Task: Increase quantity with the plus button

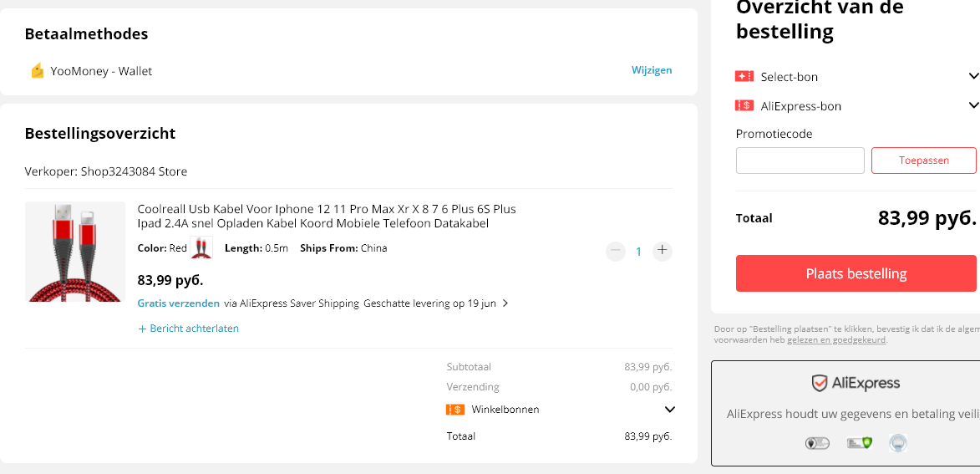Action: coord(663,252)
